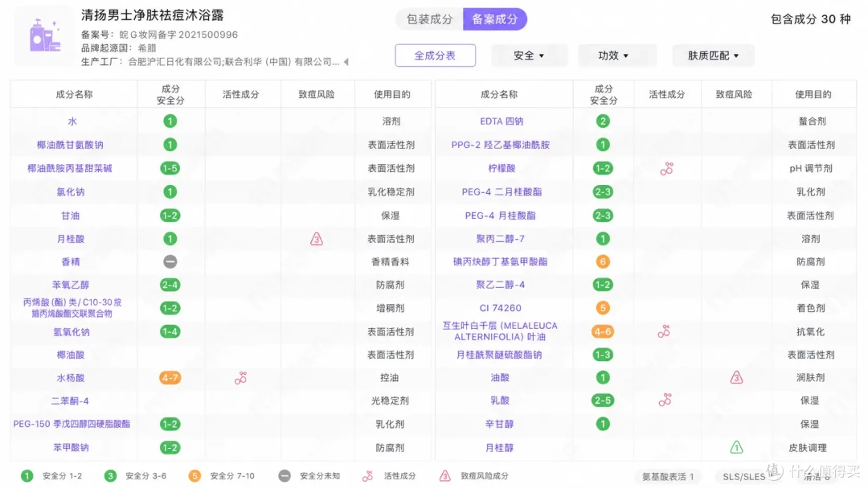Click 抗氧化 purpose cell for tea tree oil
Screen dimensions: 868x489
tap(810, 331)
